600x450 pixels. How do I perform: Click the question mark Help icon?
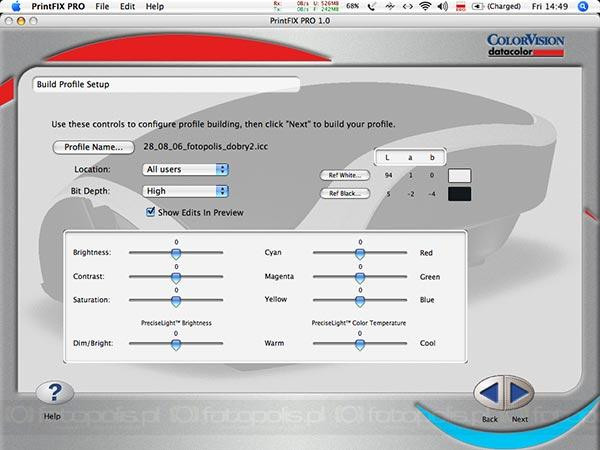[55, 393]
